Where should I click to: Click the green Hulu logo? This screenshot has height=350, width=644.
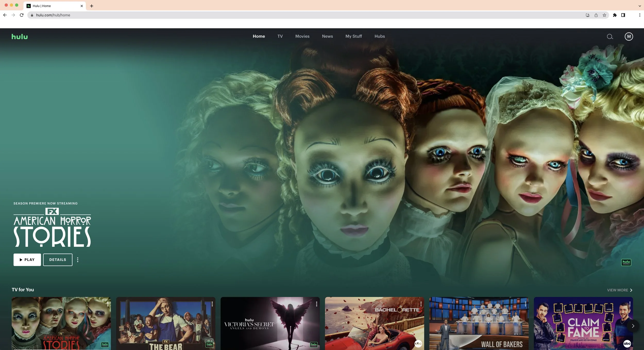20,37
